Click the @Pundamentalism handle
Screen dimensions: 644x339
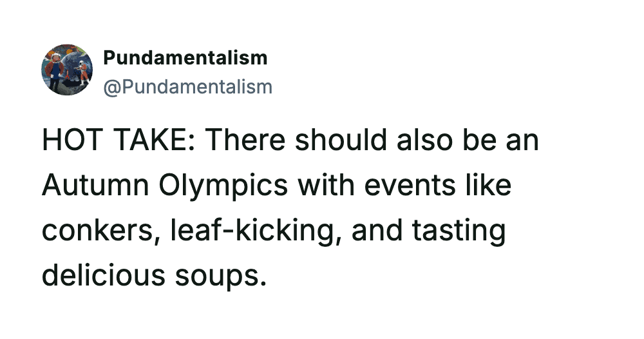click(x=187, y=86)
